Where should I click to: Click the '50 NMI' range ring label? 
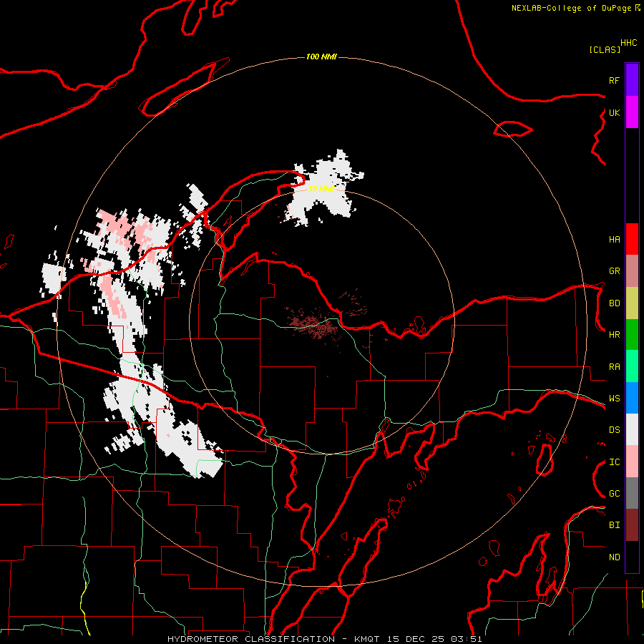321,189
